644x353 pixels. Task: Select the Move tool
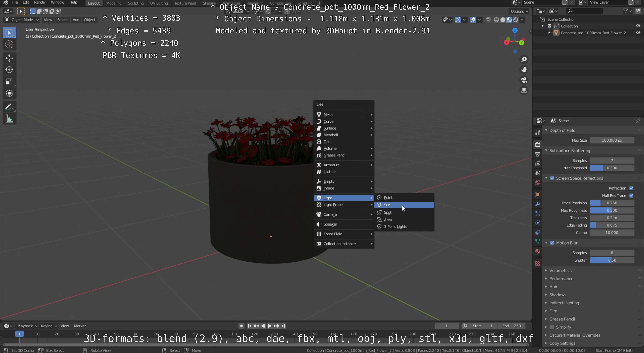coord(9,58)
